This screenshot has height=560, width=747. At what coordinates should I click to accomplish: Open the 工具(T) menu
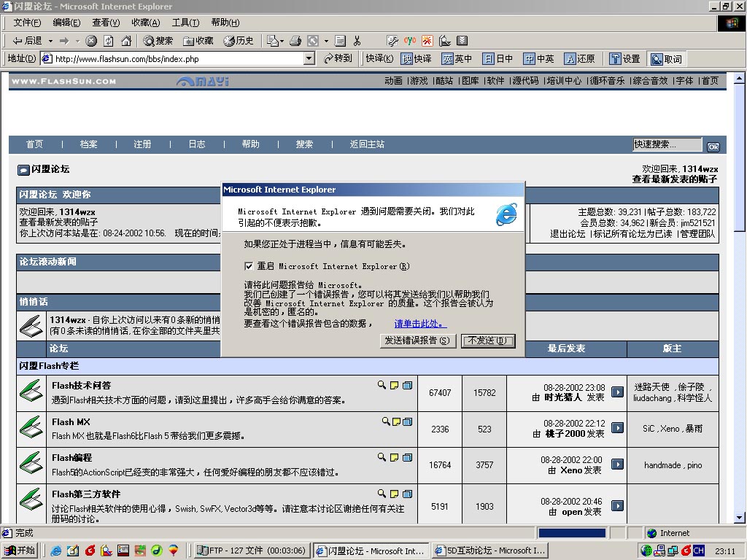(x=185, y=23)
